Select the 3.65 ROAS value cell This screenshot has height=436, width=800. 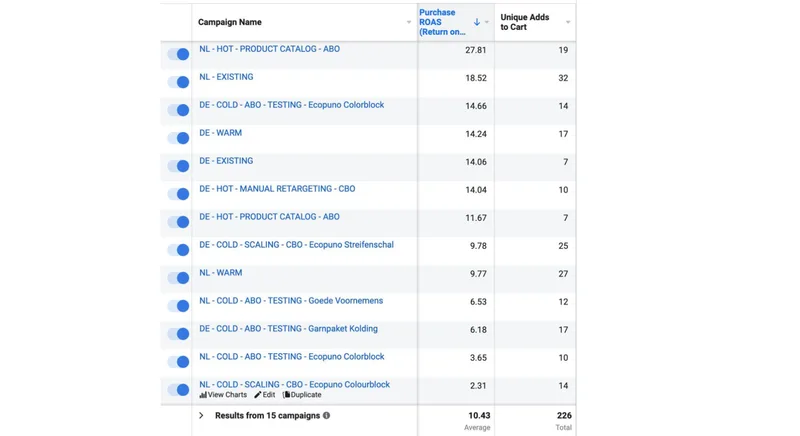478,358
